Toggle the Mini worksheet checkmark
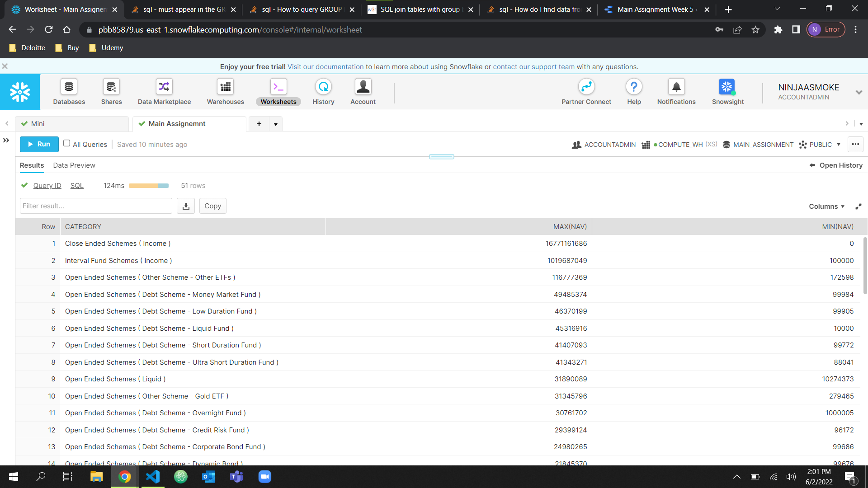Viewport: 868px width, 488px height. [x=25, y=123]
